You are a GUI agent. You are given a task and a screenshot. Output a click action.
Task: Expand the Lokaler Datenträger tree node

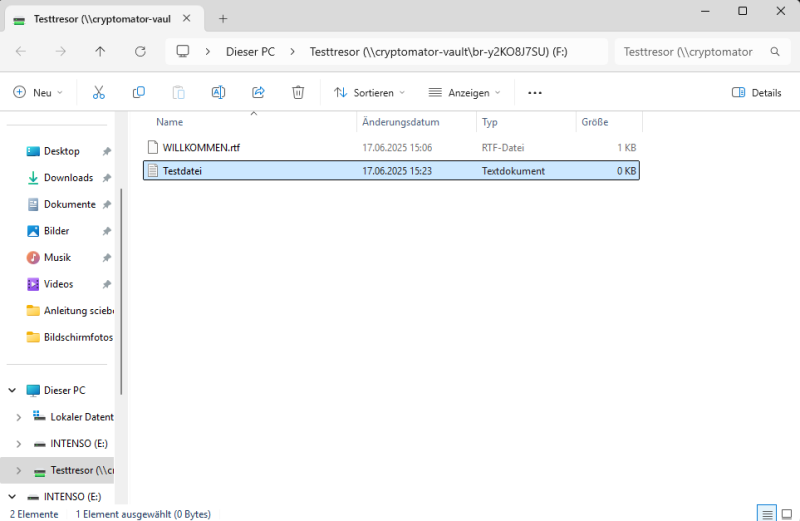17,417
